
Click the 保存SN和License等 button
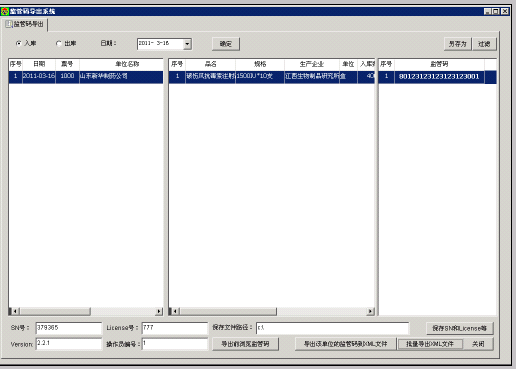[460, 328]
